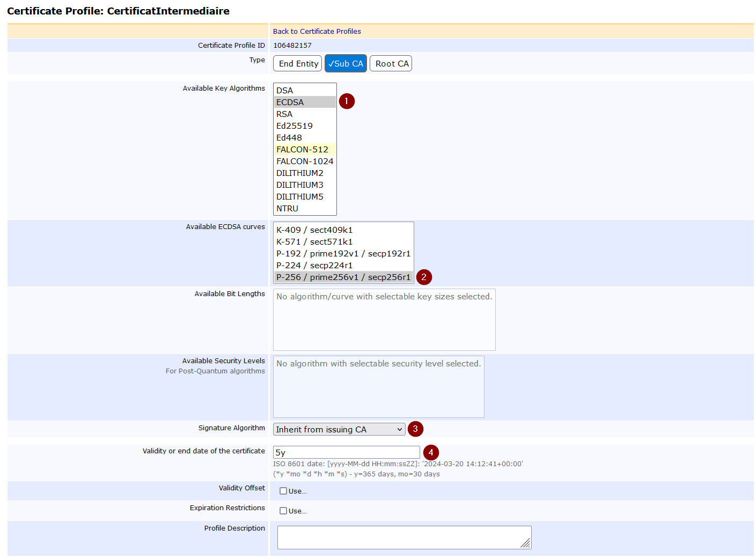Screen dimensions: 756x559
Task: Enable the Expiration Restrictions checkbox
Action: pyautogui.click(x=283, y=511)
